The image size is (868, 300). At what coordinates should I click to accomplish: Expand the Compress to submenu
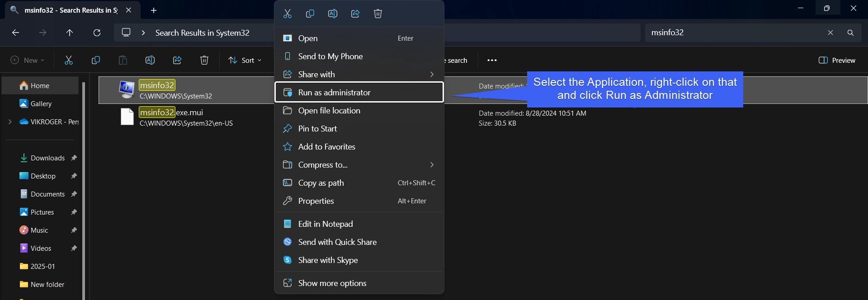tap(432, 164)
